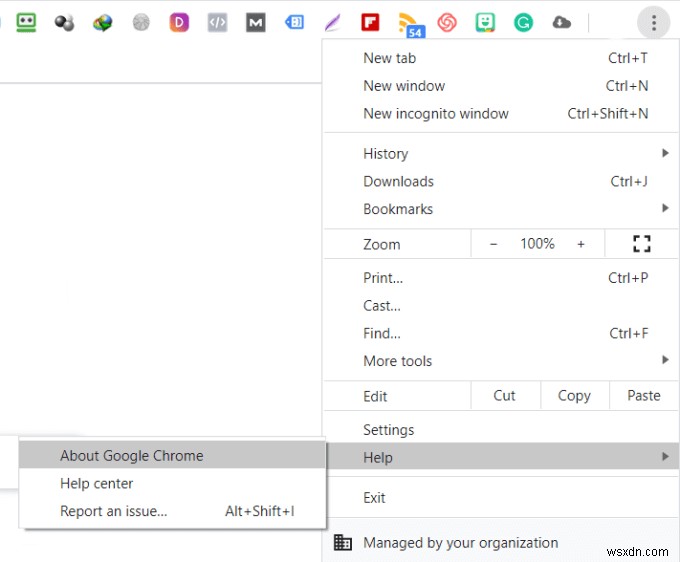Viewport: 680px width, 562px height.
Task: Click the purple D extension icon
Action: tap(179, 23)
